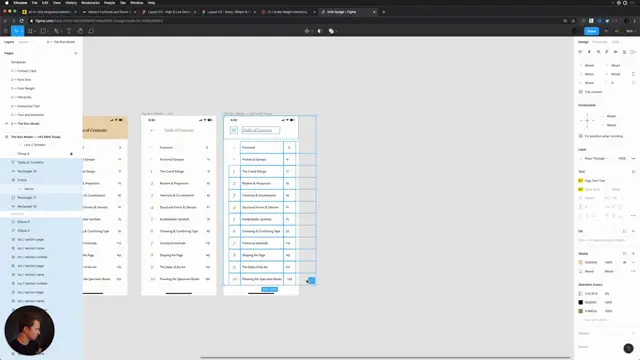Select the Text tool
This screenshot has width=640, height=360.
(x=69, y=31)
